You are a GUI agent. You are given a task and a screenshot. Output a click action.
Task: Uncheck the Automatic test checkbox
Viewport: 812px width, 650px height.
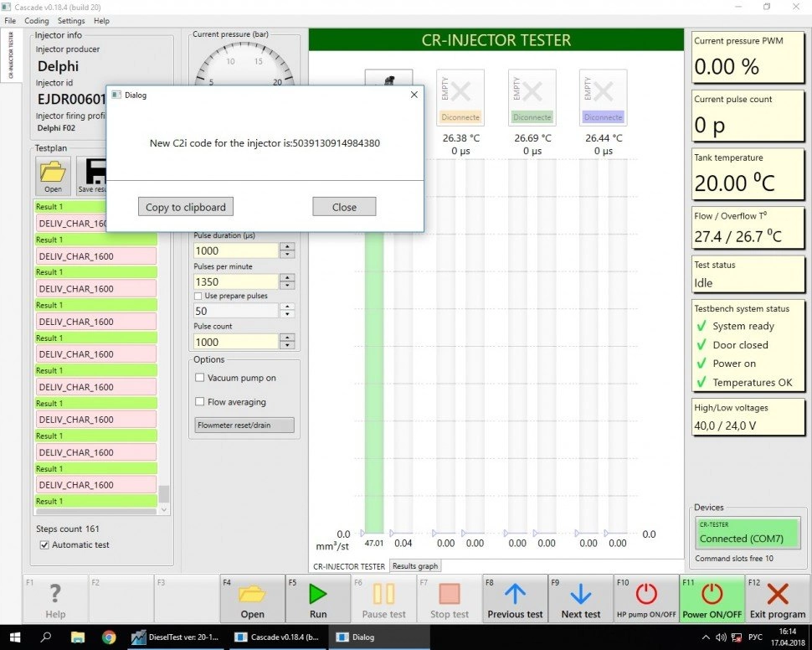[x=44, y=544]
